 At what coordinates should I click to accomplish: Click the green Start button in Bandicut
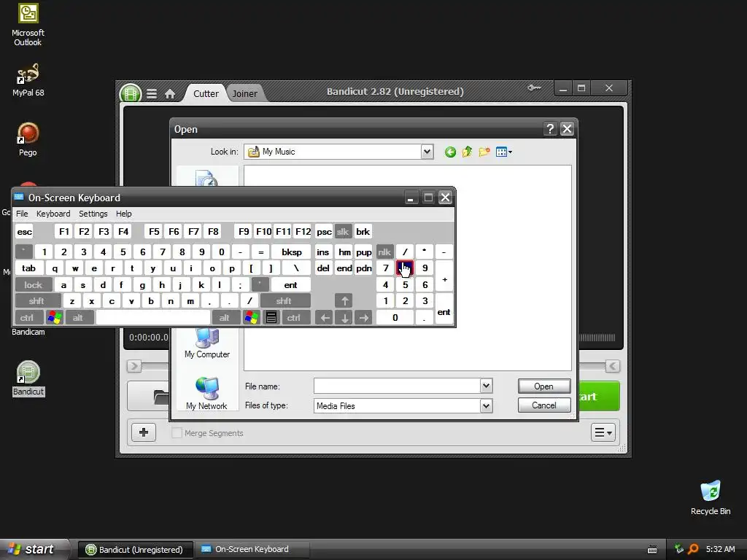(x=600, y=396)
